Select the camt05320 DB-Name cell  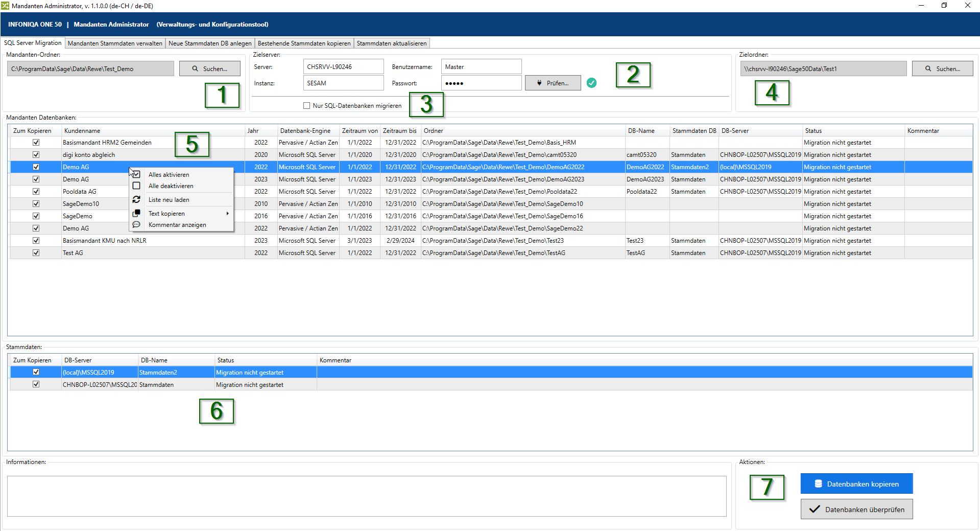click(647, 155)
